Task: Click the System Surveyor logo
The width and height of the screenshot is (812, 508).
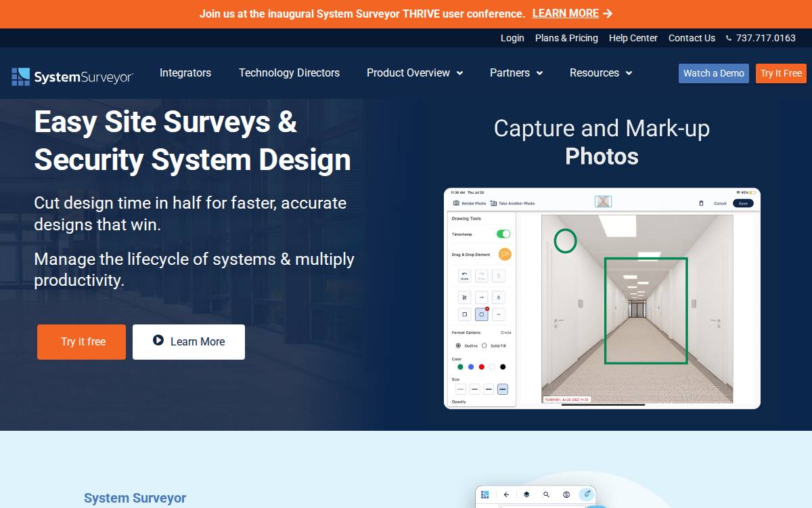Action: click(72, 77)
